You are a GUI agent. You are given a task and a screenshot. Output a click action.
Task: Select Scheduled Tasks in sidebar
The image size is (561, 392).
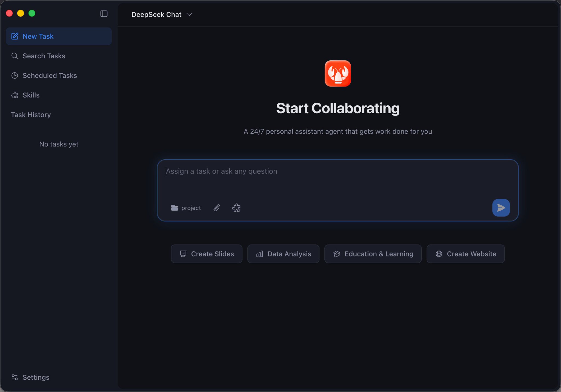tap(50, 76)
